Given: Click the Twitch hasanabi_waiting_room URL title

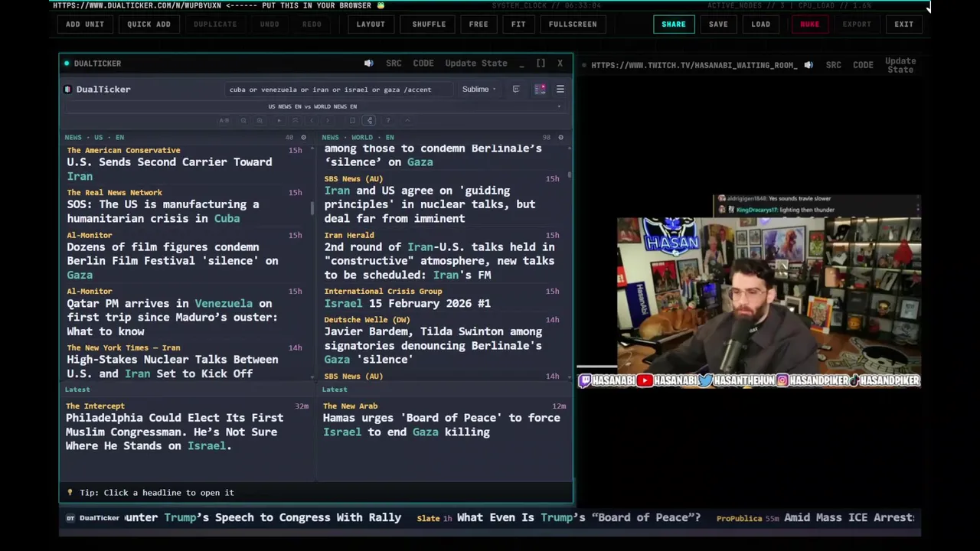Looking at the screenshot, I should tap(694, 65).
